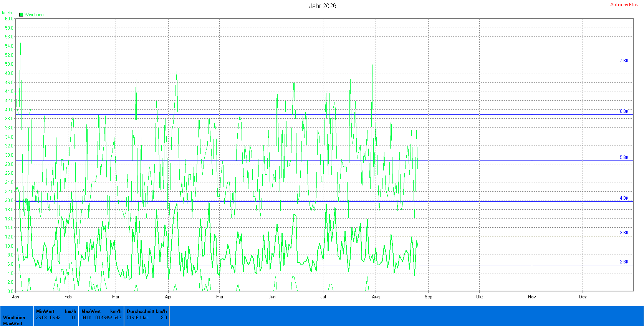Image resolution: width=644 pixels, height=326 pixels.
Task: Select the minimum value '0.0' in the table
Action: click(73, 318)
